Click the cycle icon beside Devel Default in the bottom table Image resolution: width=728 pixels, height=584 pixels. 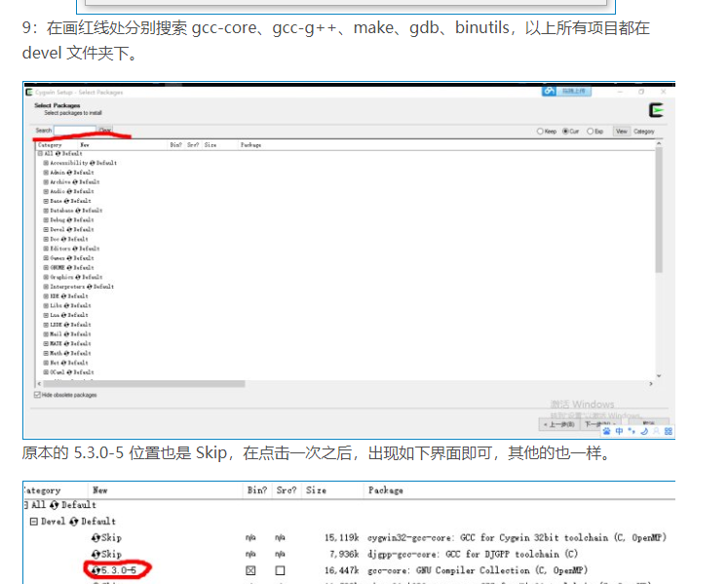point(74,522)
